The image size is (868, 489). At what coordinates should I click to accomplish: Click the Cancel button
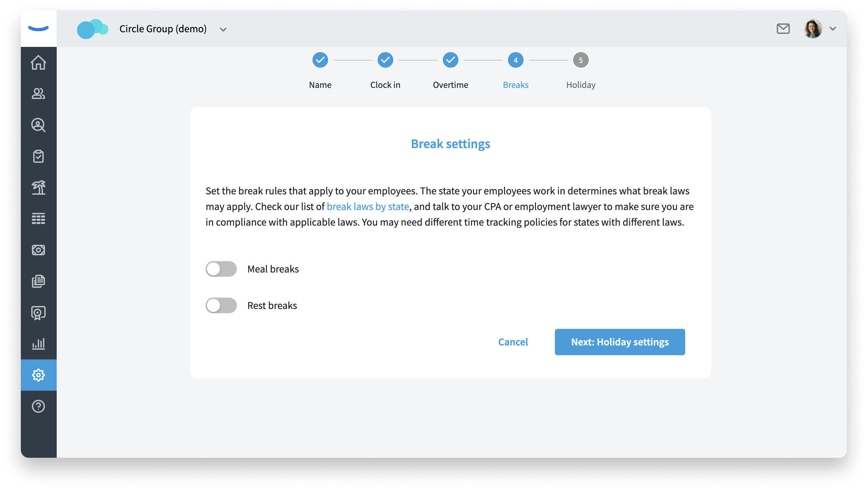point(513,342)
